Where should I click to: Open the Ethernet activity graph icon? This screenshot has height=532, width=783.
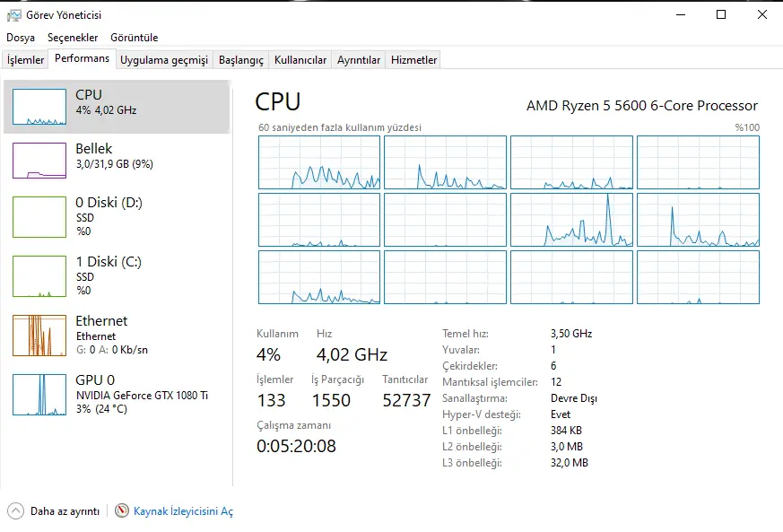pyautogui.click(x=39, y=336)
